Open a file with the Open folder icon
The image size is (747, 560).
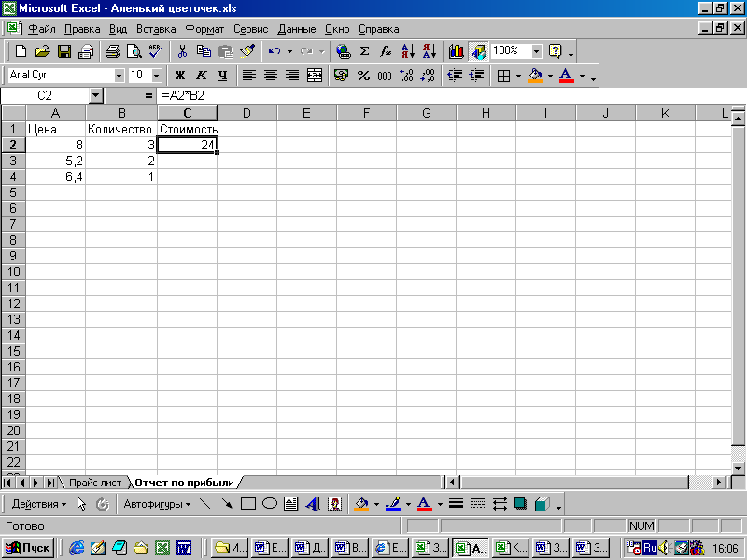pyautogui.click(x=42, y=51)
